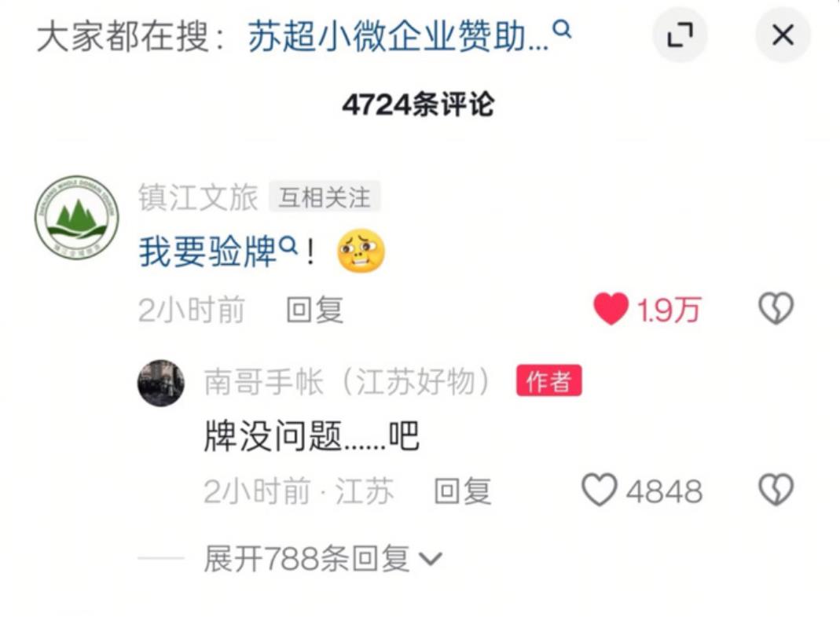
Task: Close the comments panel
Action: [782, 35]
